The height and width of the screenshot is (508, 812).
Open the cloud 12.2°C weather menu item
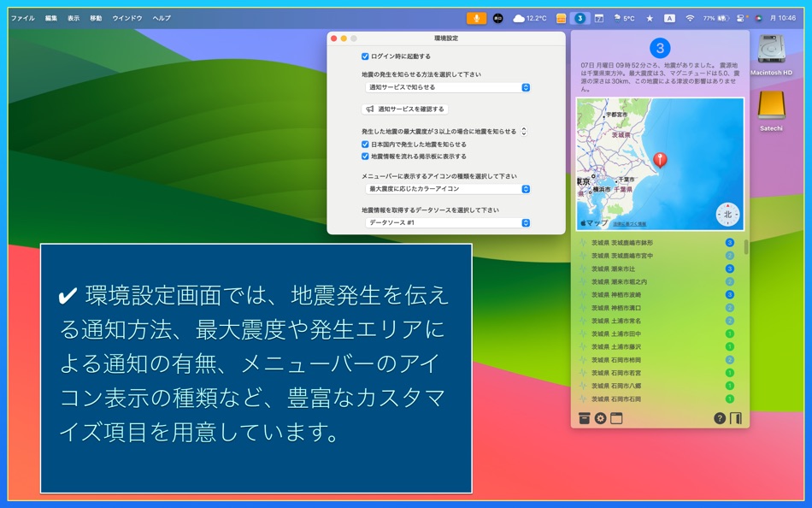(x=530, y=18)
